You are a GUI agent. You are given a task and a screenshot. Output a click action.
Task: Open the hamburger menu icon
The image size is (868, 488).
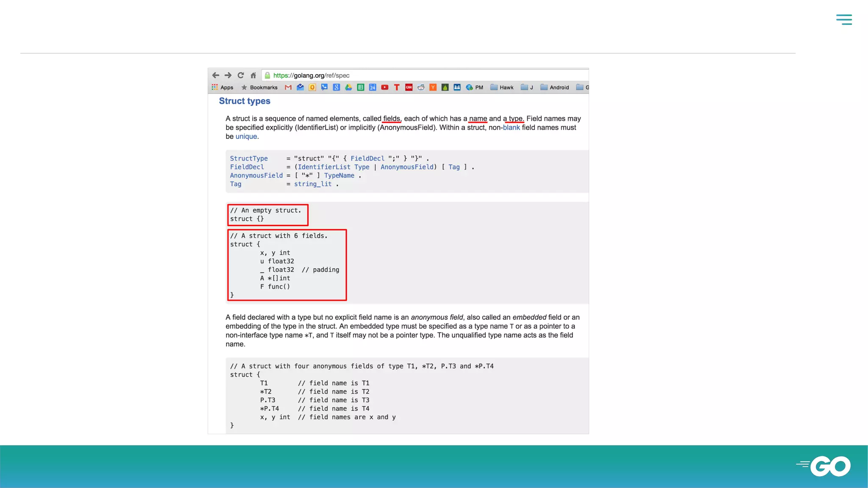[844, 19]
